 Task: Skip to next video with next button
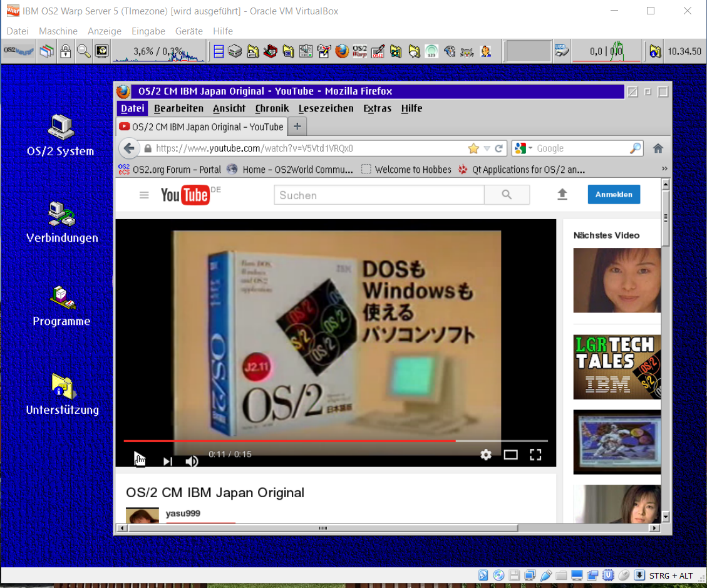pos(167,461)
